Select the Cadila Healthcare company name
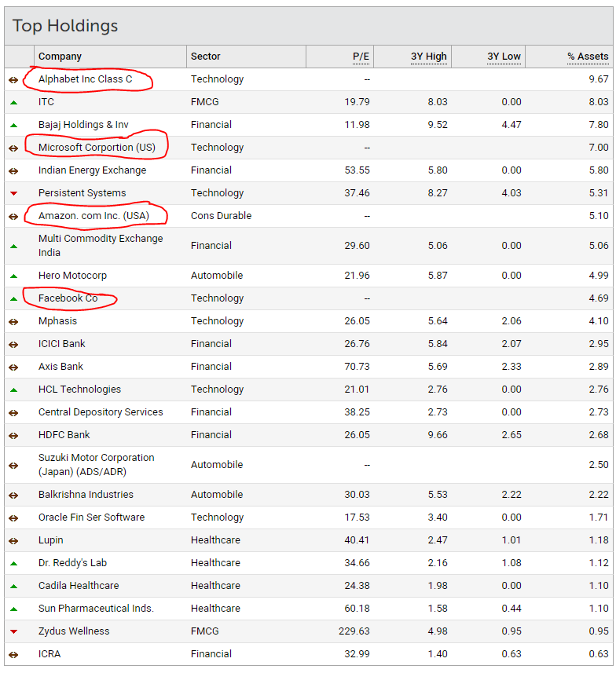This screenshot has width=616, height=673. pyautogui.click(x=79, y=585)
